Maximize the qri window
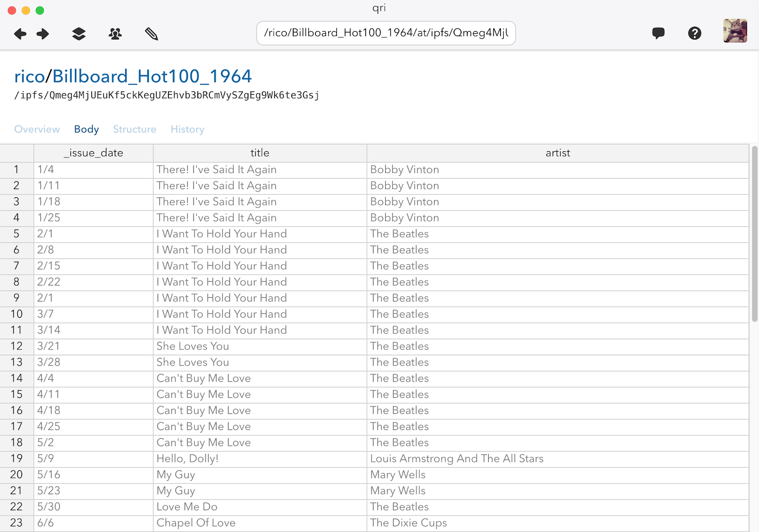This screenshot has width=759, height=532. 40,10
